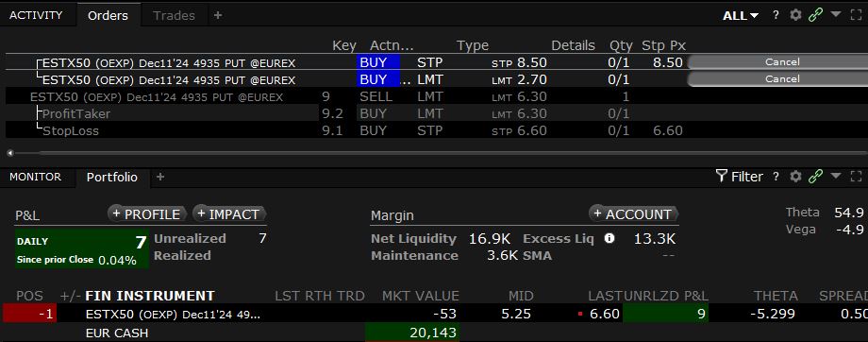Click the Actn column header
868x342 pixels.
pyautogui.click(x=392, y=45)
